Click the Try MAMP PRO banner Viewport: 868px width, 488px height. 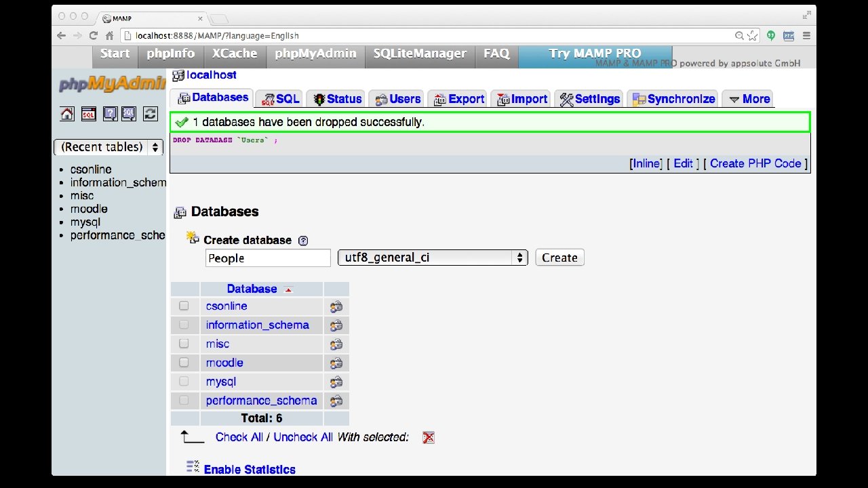point(595,56)
